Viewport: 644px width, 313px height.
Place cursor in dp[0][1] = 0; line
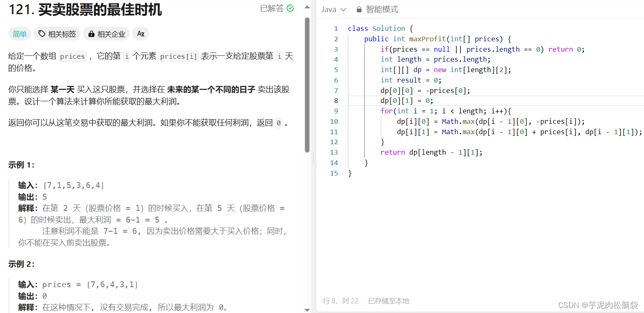pyautogui.click(x=407, y=101)
